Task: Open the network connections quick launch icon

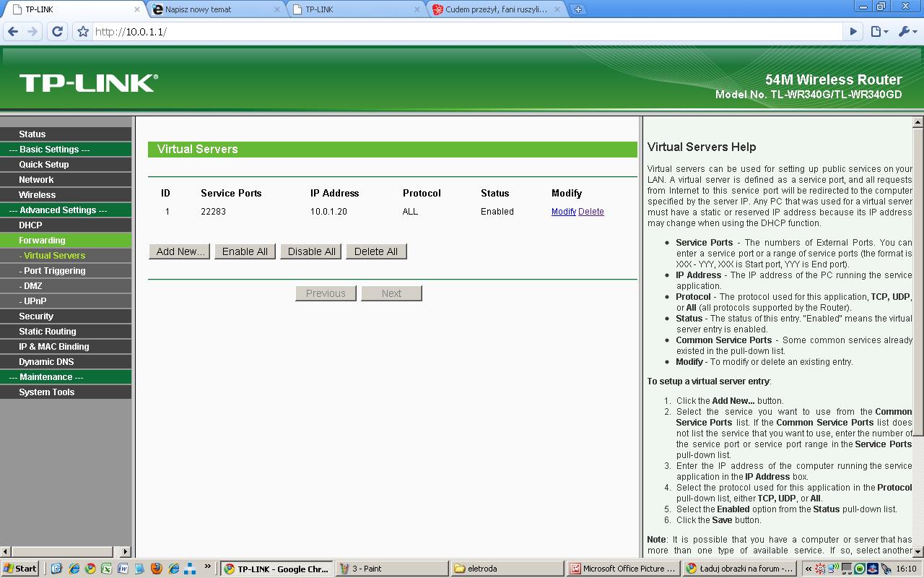Action: [190, 569]
